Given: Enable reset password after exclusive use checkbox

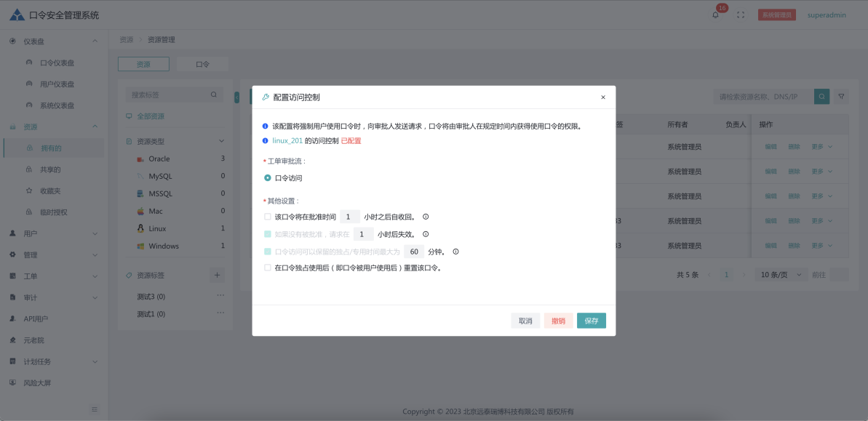Looking at the screenshot, I should pos(268,268).
